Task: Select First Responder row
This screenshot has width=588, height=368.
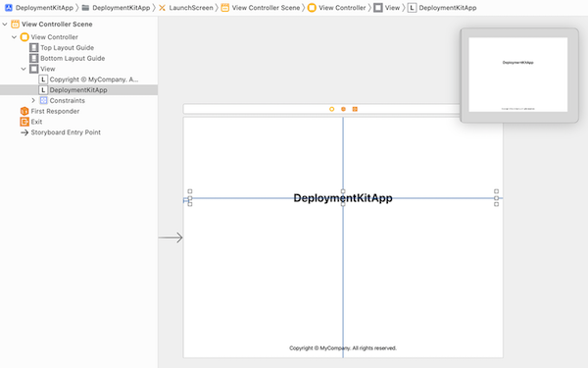Action: (78, 111)
